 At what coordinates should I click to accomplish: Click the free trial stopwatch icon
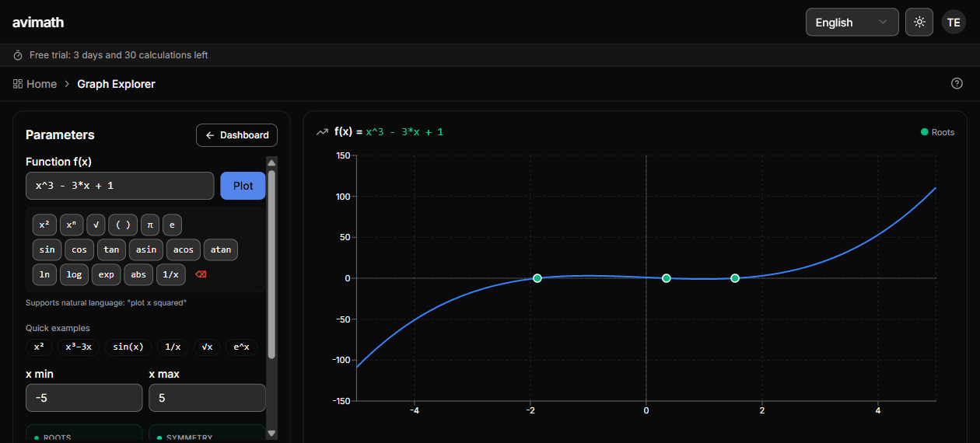click(x=19, y=55)
